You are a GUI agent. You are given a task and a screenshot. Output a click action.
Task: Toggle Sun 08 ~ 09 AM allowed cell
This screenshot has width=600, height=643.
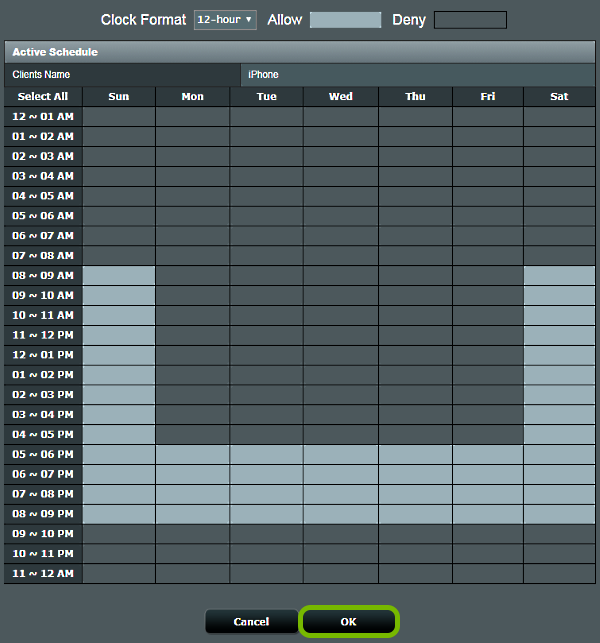click(119, 276)
